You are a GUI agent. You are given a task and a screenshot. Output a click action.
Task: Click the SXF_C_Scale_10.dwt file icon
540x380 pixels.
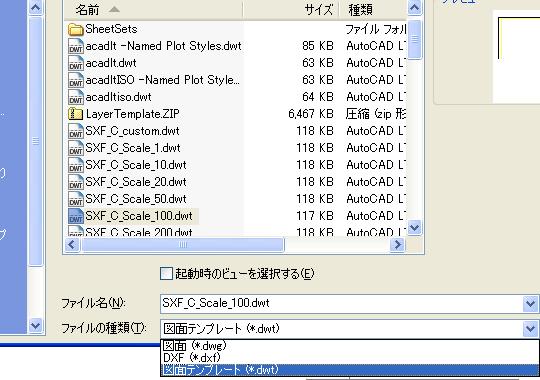click(x=76, y=165)
